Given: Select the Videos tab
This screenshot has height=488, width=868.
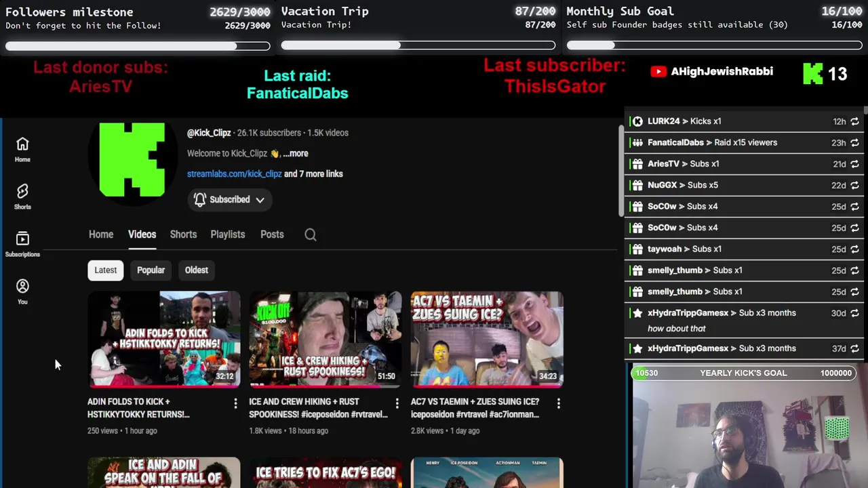Looking at the screenshot, I should [142, 235].
